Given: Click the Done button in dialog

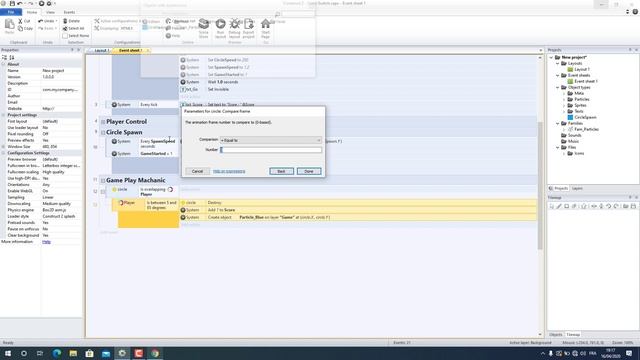Looking at the screenshot, I should click(x=309, y=171).
